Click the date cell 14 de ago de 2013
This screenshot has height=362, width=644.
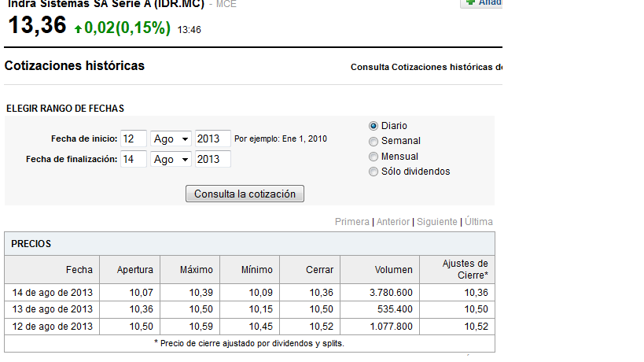click(x=52, y=293)
